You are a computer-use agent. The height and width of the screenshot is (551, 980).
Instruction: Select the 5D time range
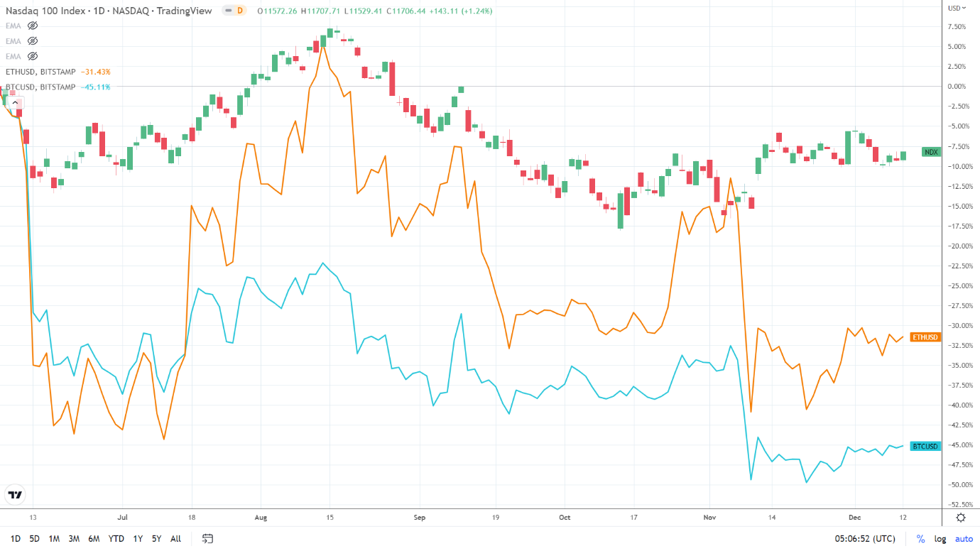click(34, 539)
